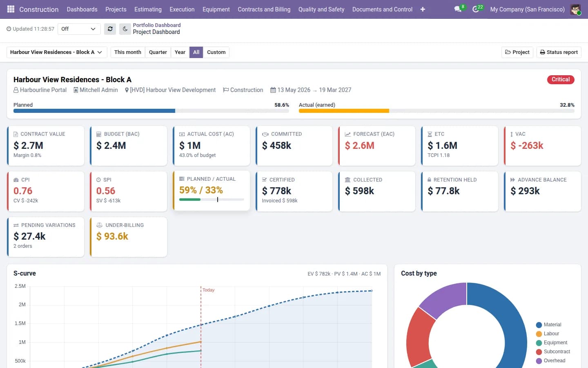588x368 pixels.
Task: Open the Equipment menu
Action: (216, 9)
